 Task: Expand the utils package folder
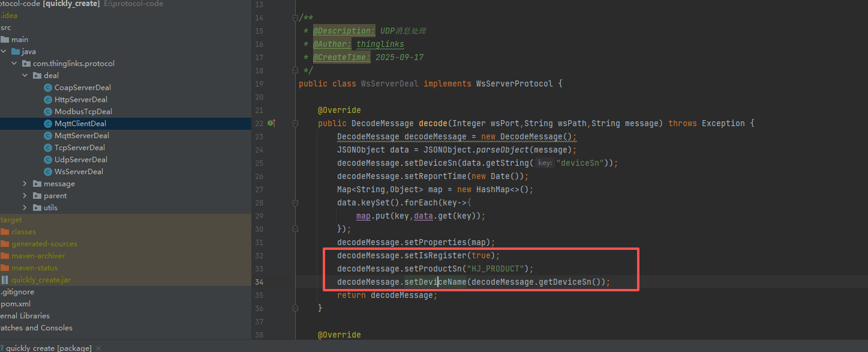pos(25,208)
